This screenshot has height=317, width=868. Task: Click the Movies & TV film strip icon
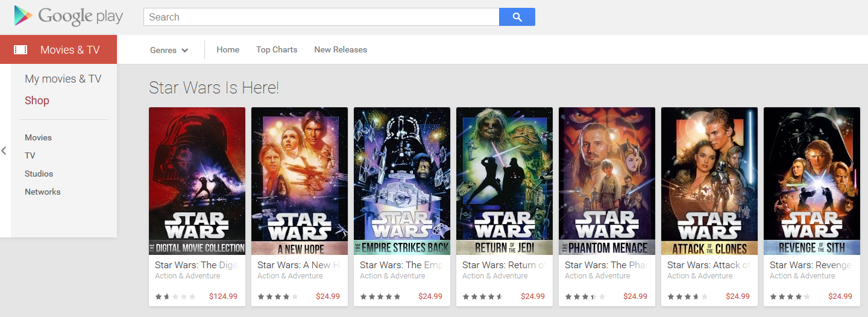click(x=20, y=50)
